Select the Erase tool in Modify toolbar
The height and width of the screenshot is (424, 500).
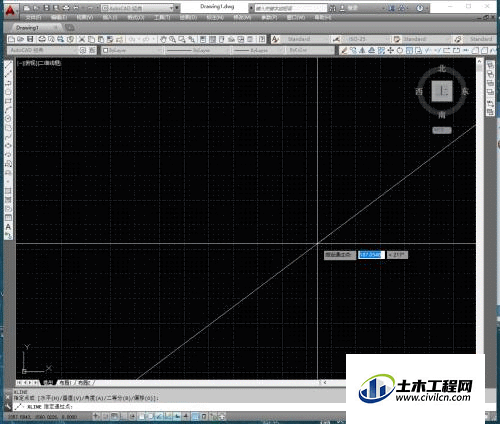(344, 50)
